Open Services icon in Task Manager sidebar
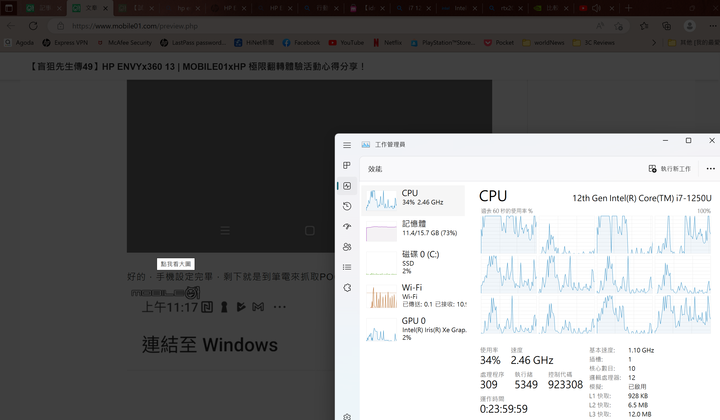This screenshot has height=420, width=720. click(x=347, y=288)
